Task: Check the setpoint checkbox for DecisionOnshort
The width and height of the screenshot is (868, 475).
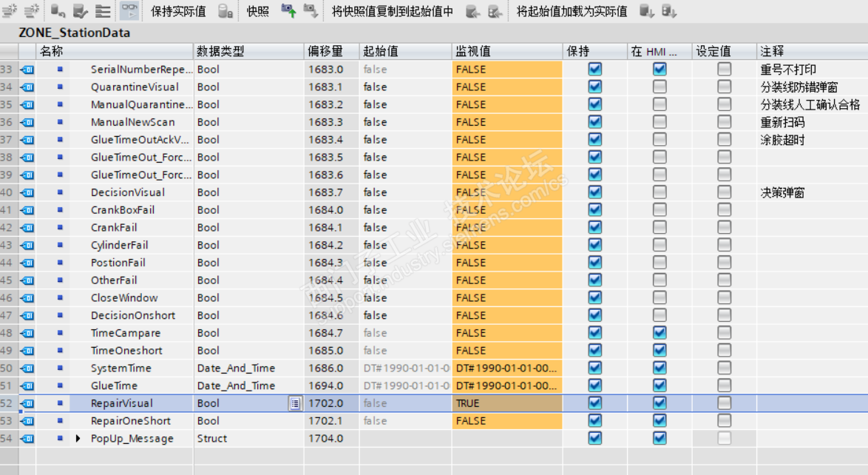Action: click(x=724, y=315)
